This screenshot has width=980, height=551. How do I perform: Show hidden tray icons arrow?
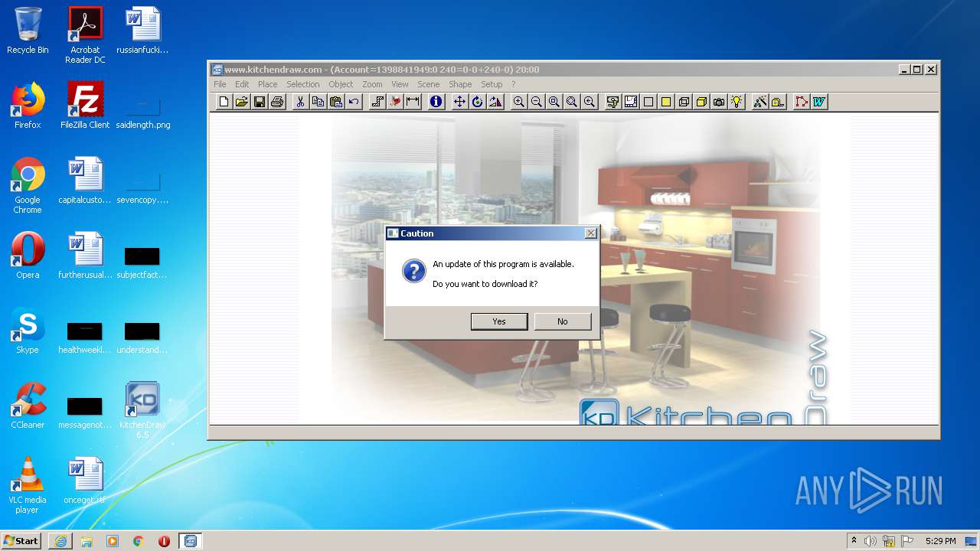click(x=854, y=540)
